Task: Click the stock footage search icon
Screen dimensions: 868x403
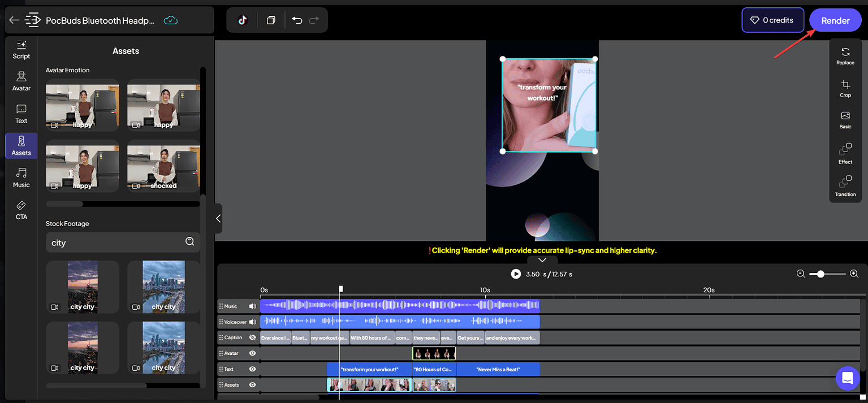Action: [190, 242]
